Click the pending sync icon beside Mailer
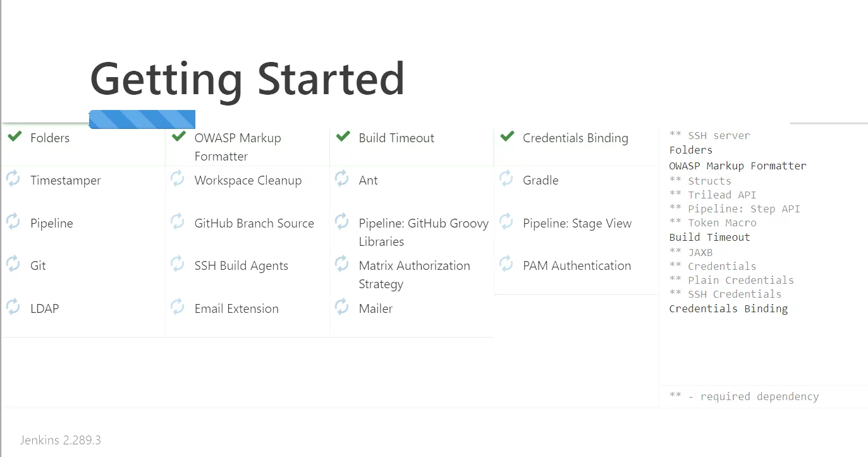 coord(342,307)
